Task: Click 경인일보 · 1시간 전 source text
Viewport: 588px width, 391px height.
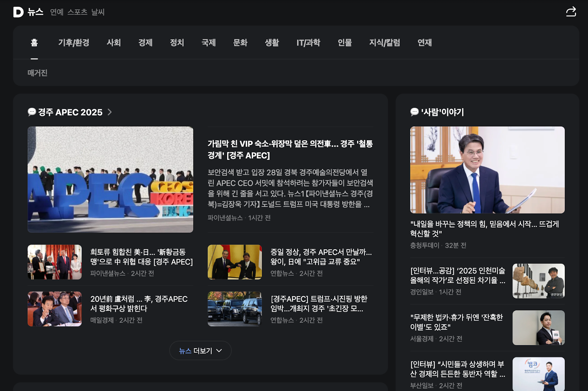Action: [x=435, y=292]
